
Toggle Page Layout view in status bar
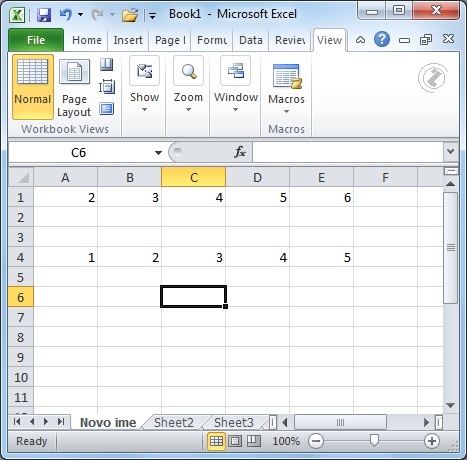point(235,441)
